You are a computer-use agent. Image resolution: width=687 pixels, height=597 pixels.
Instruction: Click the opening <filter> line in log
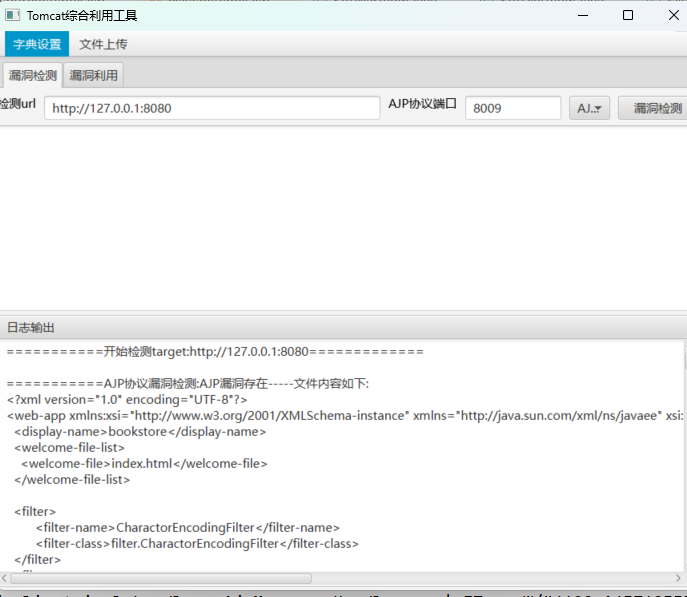point(35,512)
